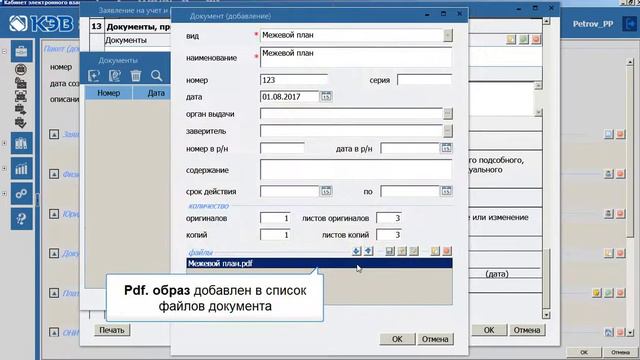Focus the листов копий count field
This screenshot has width=640, height=360.
click(x=389, y=235)
